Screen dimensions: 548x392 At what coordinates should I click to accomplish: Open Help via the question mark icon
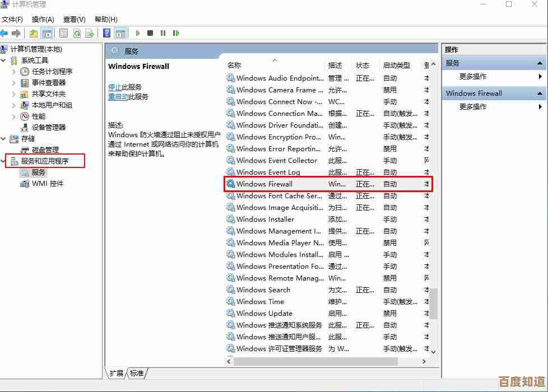pos(107,33)
